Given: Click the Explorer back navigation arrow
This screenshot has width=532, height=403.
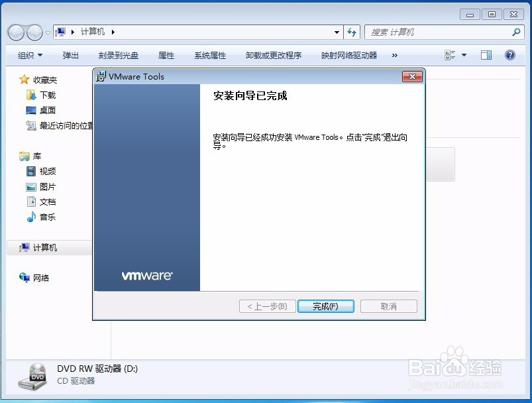Looking at the screenshot, I should tap(16, 32).
